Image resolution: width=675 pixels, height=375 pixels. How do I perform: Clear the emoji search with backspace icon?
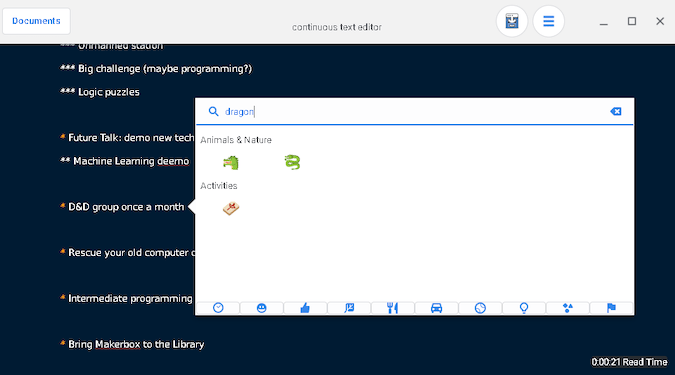(616, 112)
